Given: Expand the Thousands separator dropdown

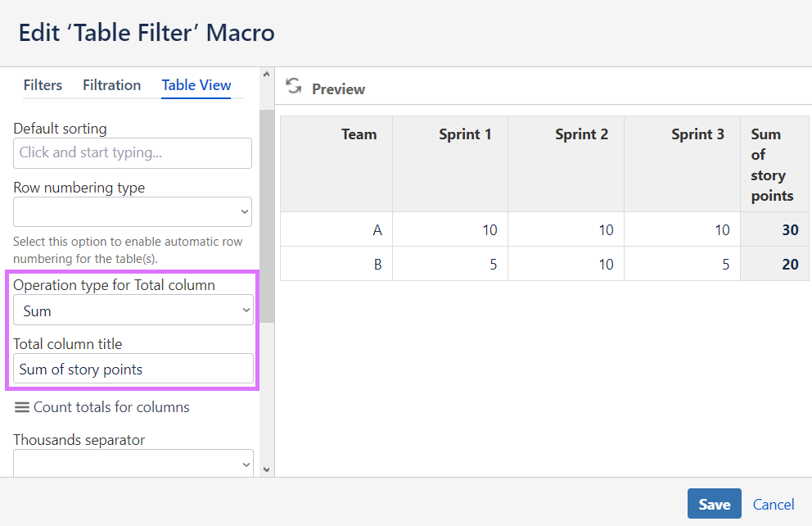Looking at the screenshot, I should (133, 464).
